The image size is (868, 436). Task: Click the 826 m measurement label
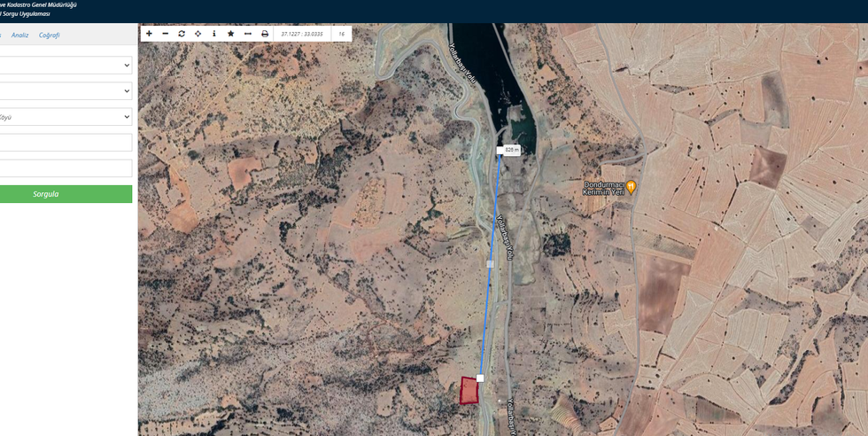tap(512, 150)
